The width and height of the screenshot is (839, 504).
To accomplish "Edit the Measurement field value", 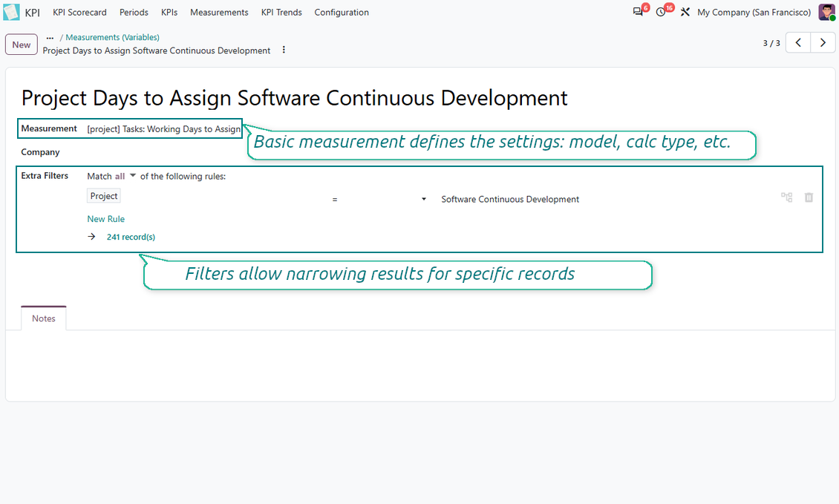I will [x=164, y=129].
